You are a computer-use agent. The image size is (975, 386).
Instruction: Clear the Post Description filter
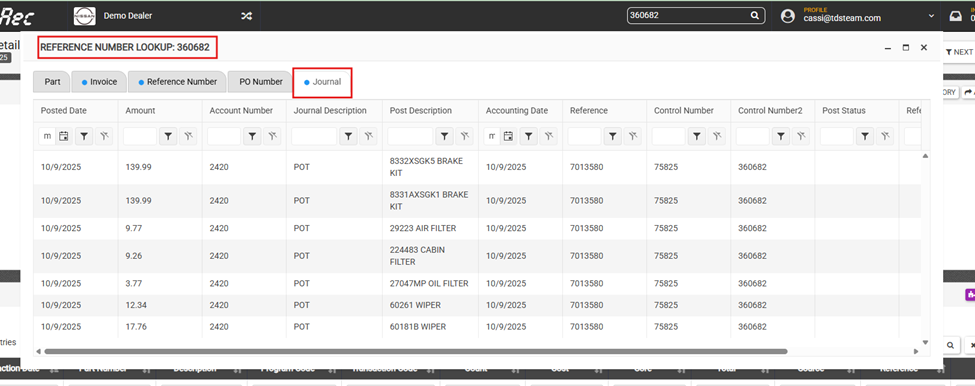pos(464,136)
